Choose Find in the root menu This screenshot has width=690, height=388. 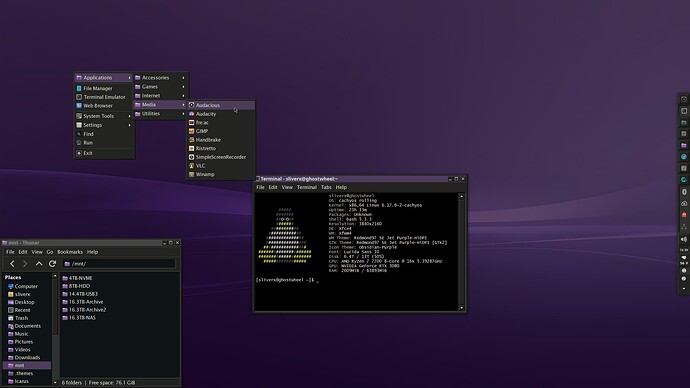point(104,134)
